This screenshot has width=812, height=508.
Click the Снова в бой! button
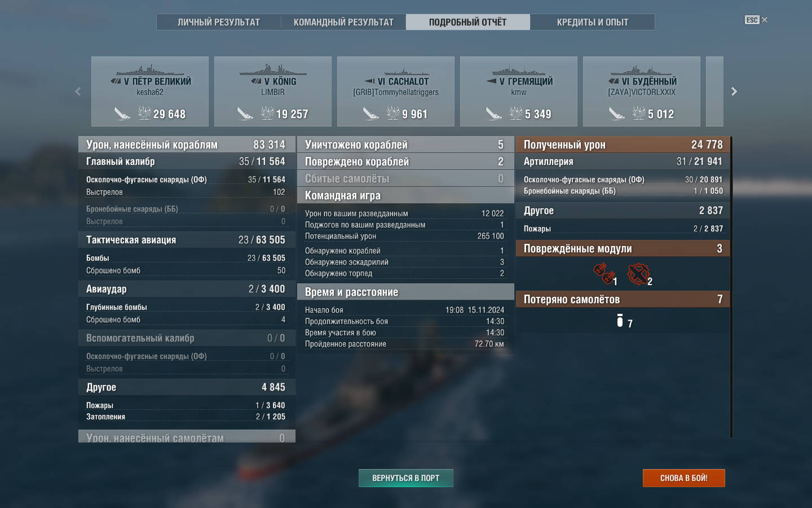684,478
